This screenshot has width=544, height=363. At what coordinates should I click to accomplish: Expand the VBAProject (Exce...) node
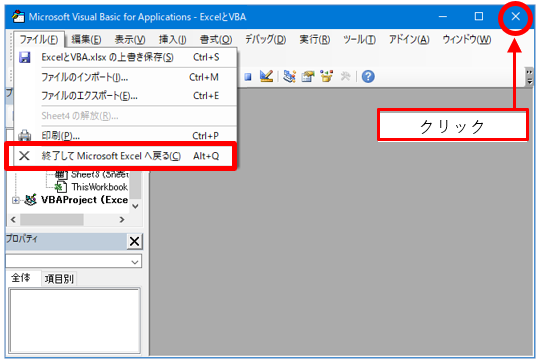[15, 200]
